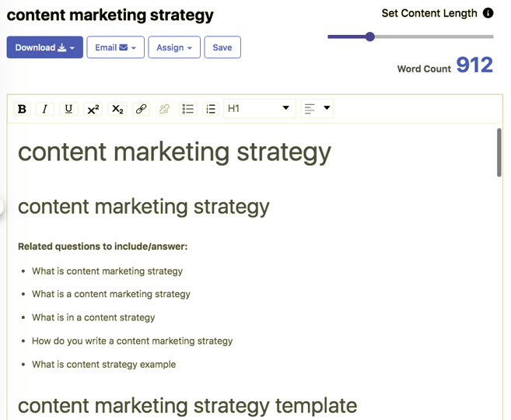Click the Save button
The width and height of the screenshot is (511, 420).
tap(222, 47)
